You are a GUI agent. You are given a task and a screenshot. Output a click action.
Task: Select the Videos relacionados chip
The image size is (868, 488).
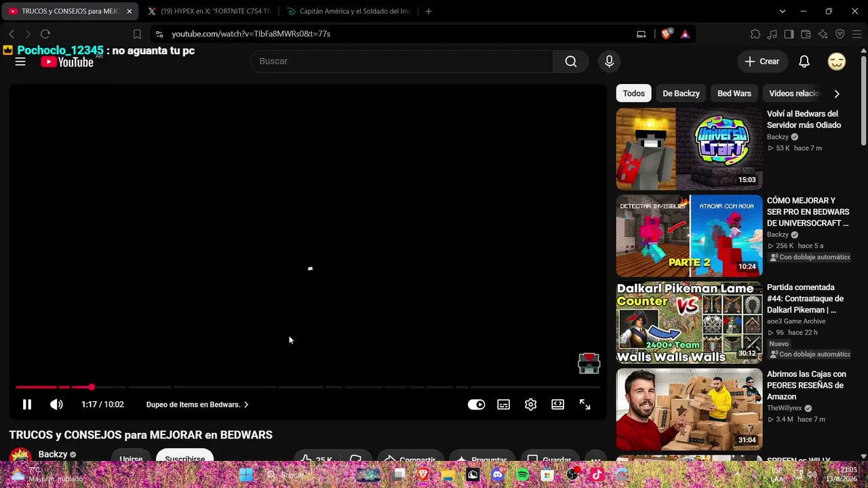click(794, 94)
